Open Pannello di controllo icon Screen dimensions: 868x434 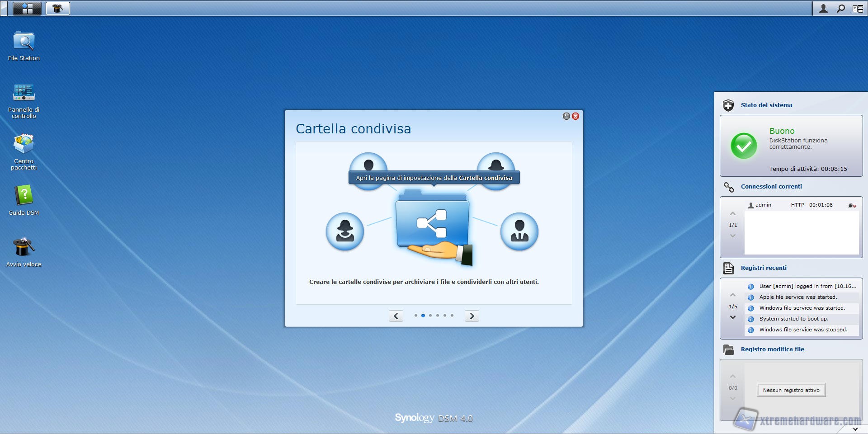click(x=24, y=93)
